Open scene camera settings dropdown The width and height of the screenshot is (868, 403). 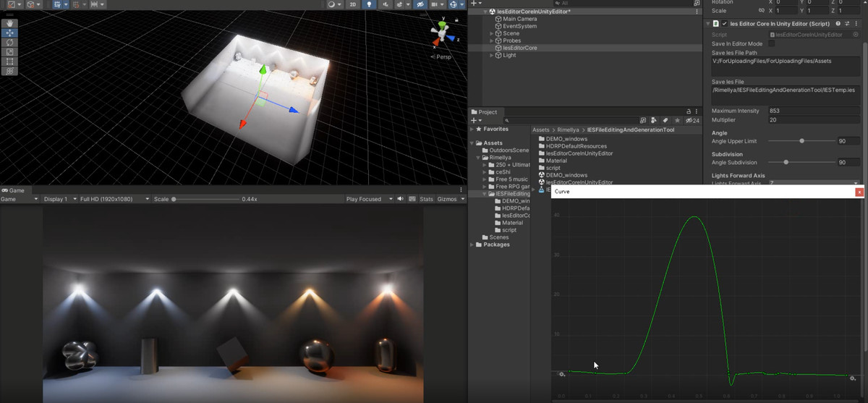(x=437, y=4)
